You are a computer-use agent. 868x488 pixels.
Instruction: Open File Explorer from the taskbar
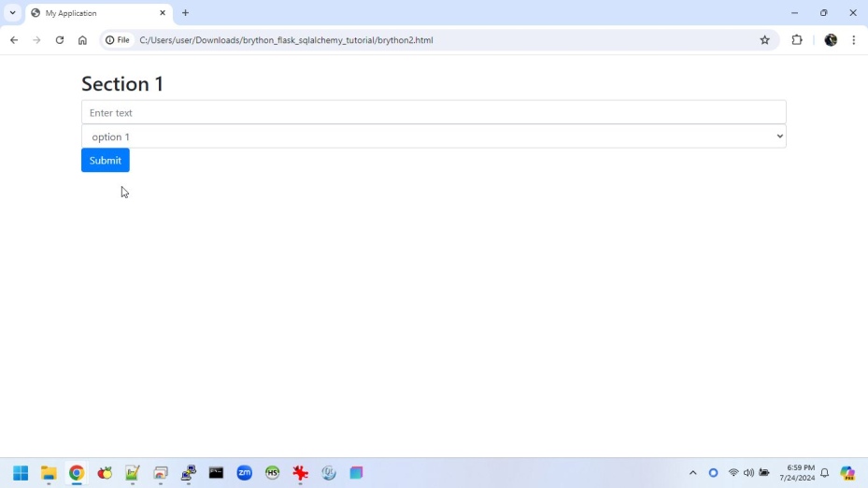[49, 473]
